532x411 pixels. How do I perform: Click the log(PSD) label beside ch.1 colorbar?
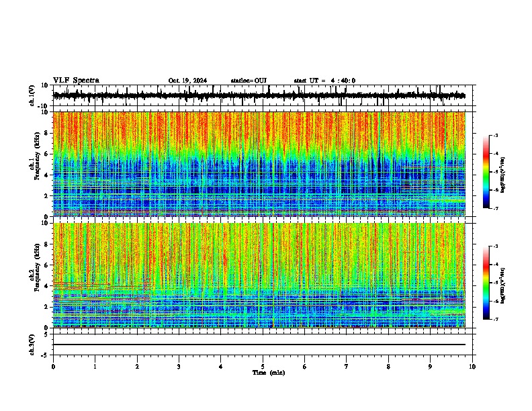tap(502, 175)
